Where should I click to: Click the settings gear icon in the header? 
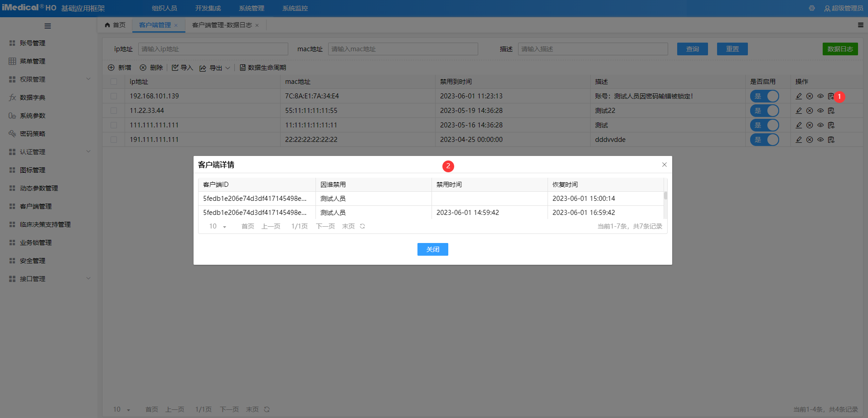[812, 8]
